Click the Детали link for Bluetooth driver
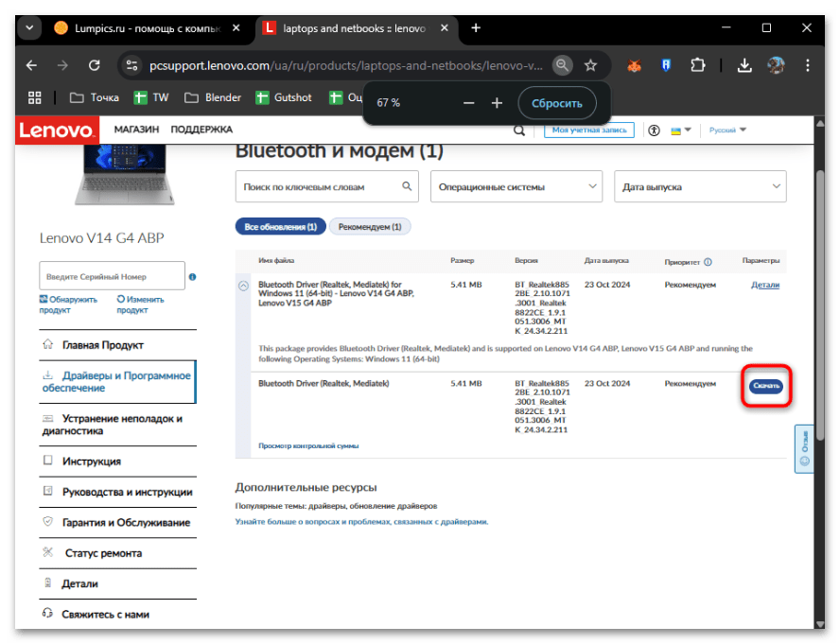 pos(765,285)
